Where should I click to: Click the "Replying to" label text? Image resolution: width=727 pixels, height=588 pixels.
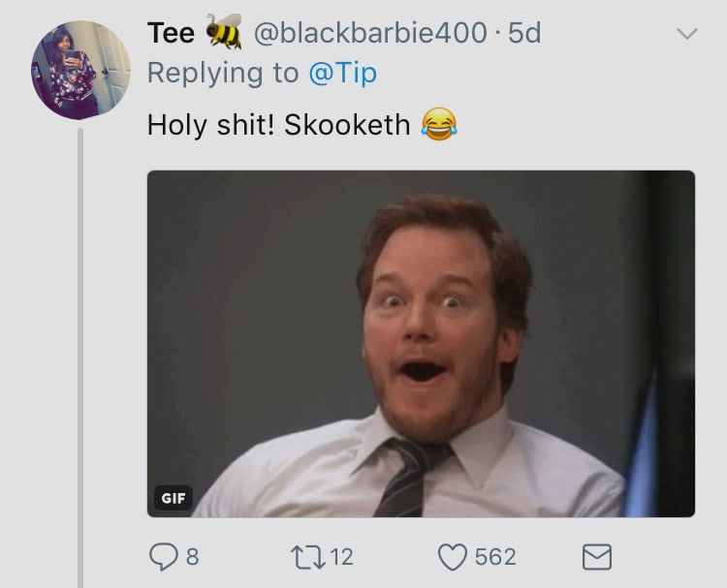tap(220, 73)
